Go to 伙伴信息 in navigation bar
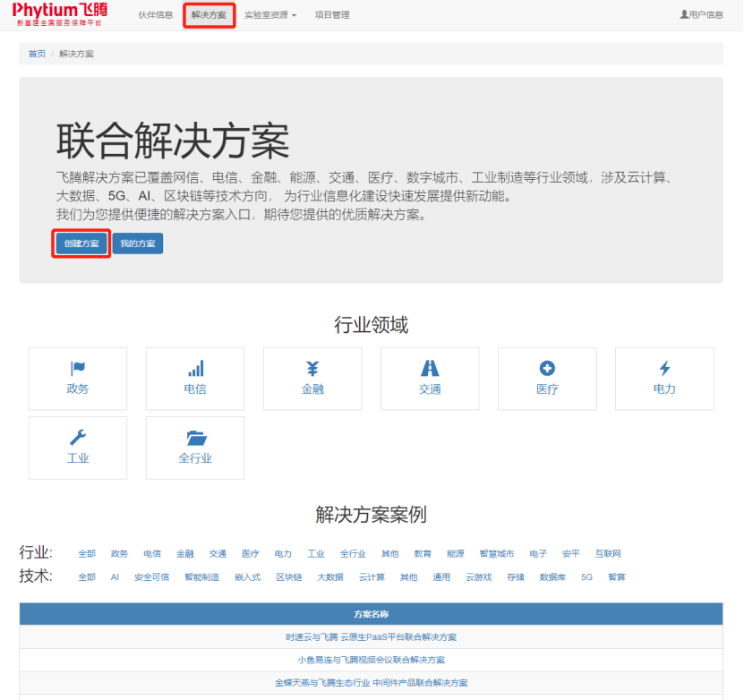 point(155,15)
